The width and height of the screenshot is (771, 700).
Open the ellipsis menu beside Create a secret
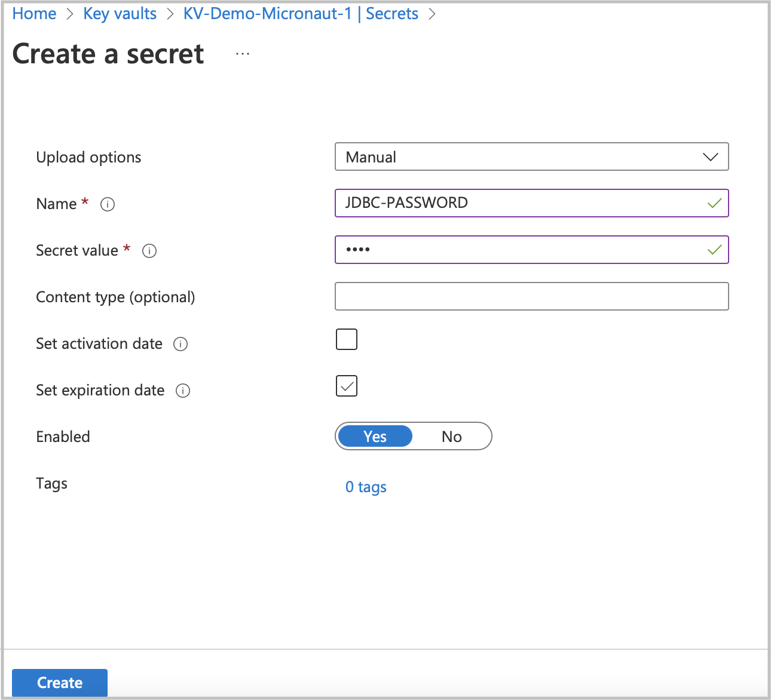click(x=243, y=53)
